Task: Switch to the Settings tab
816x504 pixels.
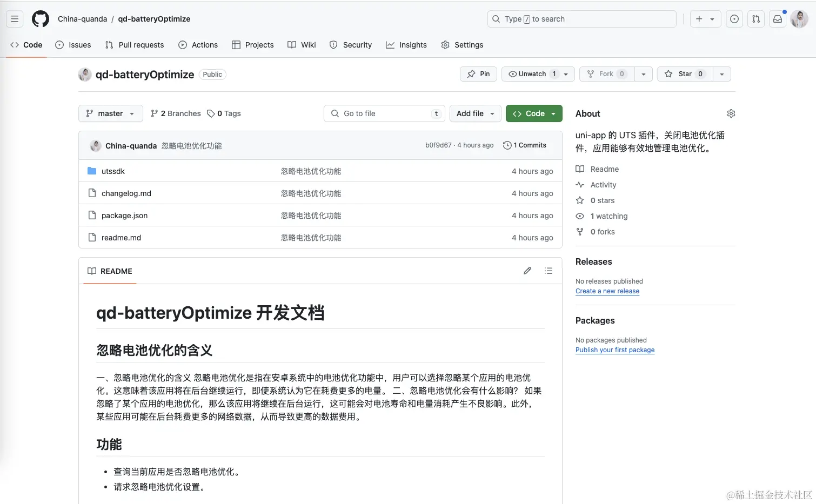Action: click(x=462, y=45)
